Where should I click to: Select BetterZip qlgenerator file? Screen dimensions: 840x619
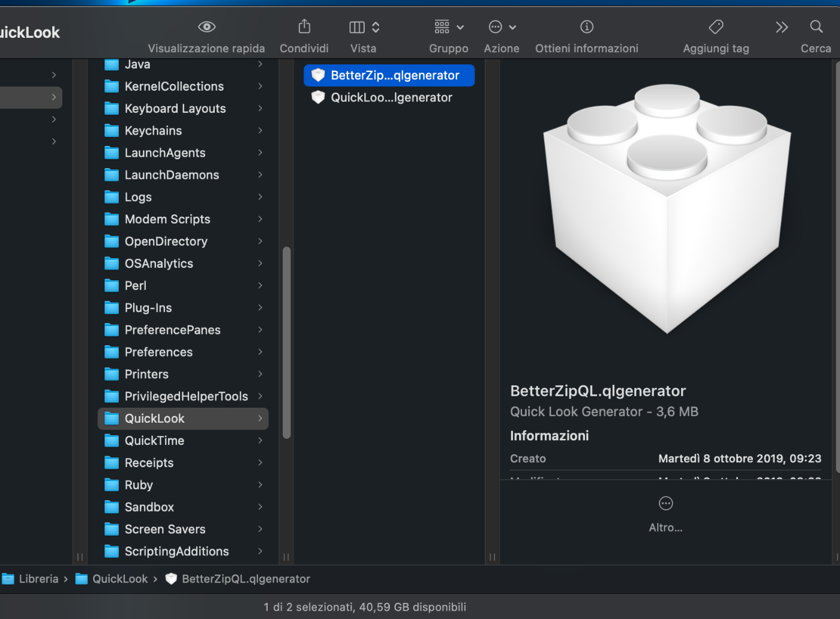pyautogui.click(x=389, y=76)
